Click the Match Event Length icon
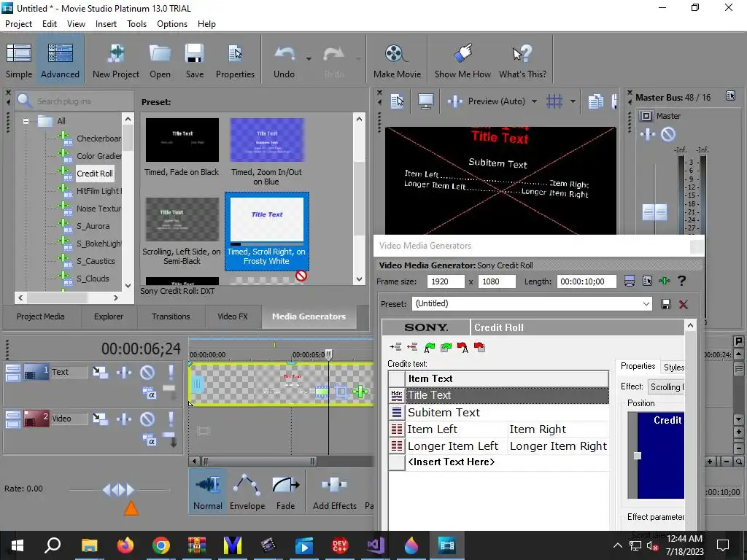The width and height of the screenshot is (747, 560). [x=630, y=281]
